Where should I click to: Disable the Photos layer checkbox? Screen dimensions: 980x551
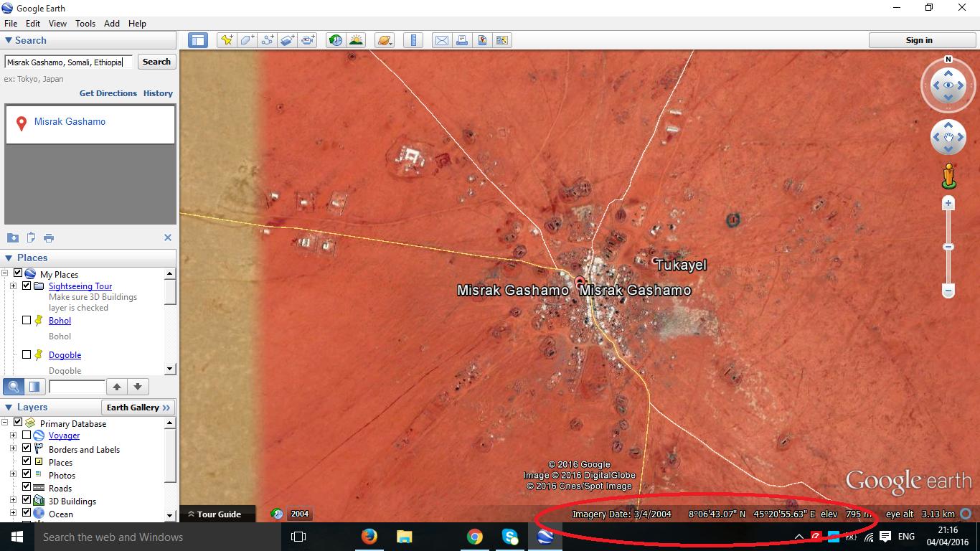click(27, 474)
